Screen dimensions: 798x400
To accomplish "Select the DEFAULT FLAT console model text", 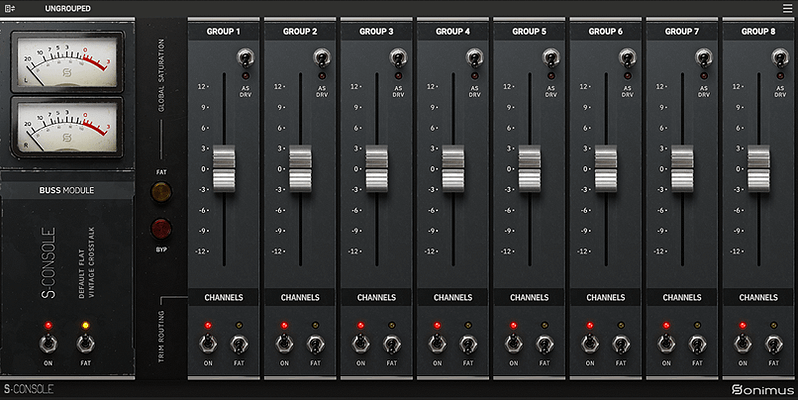I will pos(81,273).
